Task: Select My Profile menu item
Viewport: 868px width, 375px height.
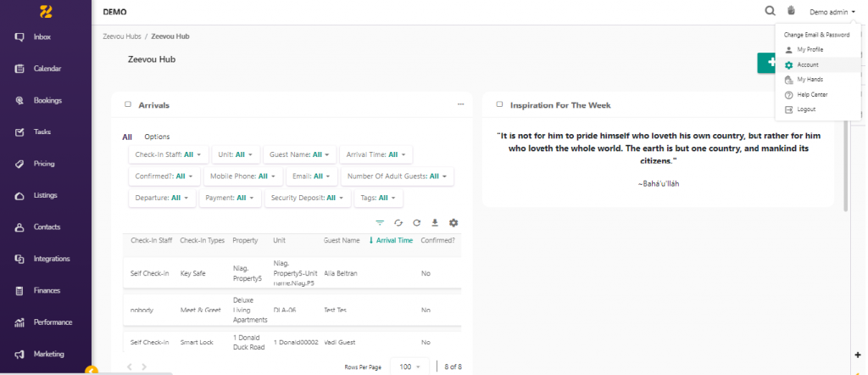Action: click(818, 49)
